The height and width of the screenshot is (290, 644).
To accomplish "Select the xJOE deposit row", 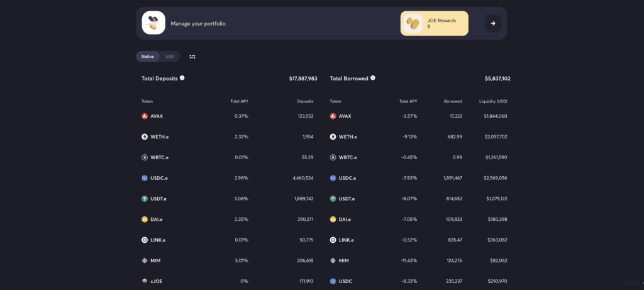I will point(228,281).
